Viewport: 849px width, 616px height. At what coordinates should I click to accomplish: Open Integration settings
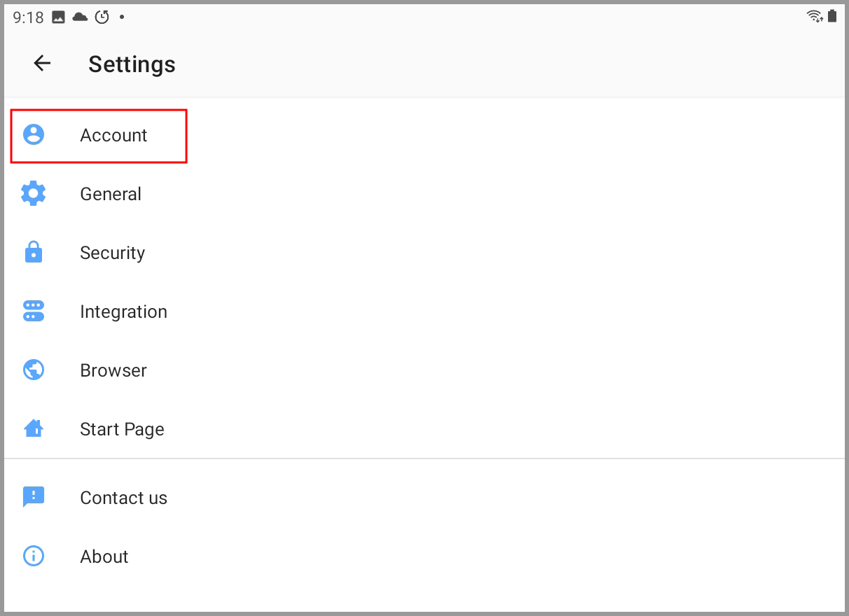(x=124, y=311)
